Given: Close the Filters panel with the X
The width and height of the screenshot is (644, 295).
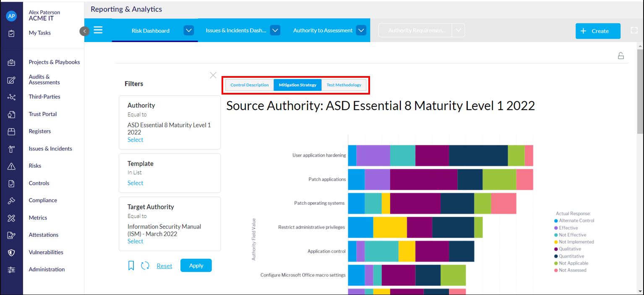Looking at the screenshot, I should 213,75.
